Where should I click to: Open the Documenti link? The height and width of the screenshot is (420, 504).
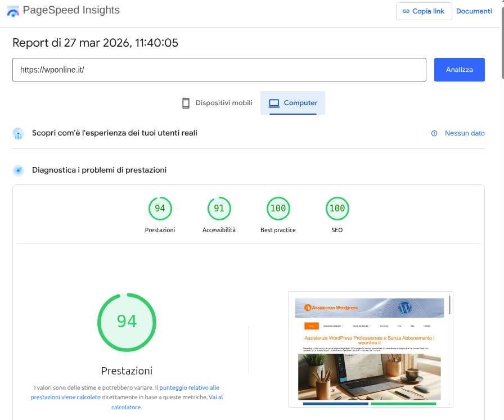tap(474, 11)
